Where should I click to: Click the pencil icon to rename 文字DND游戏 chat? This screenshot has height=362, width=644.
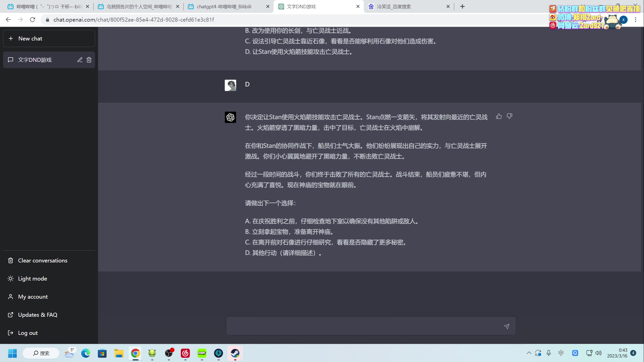click(80, 60)
